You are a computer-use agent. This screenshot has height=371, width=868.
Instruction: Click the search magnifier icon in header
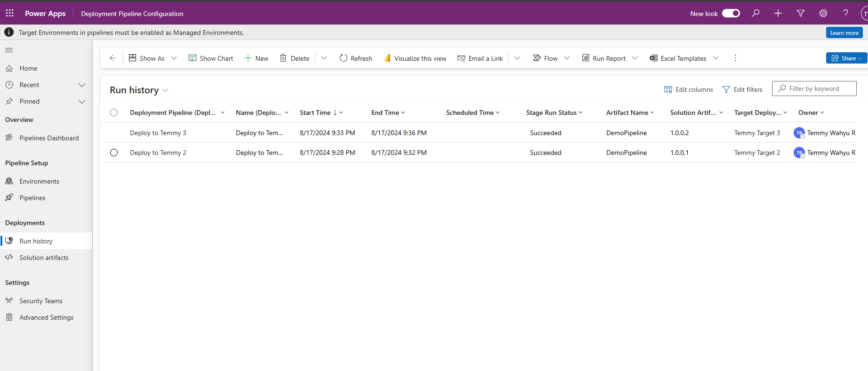(755, 13)
